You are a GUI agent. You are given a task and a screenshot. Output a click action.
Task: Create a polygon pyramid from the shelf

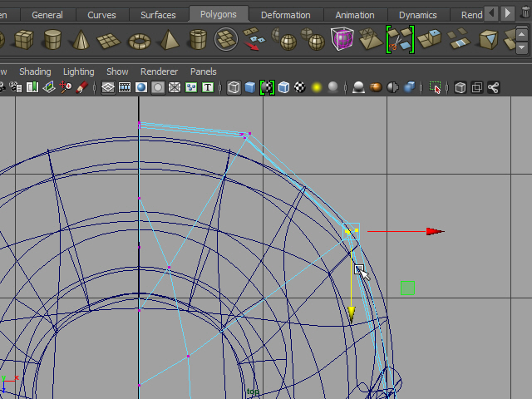(169, 39)
